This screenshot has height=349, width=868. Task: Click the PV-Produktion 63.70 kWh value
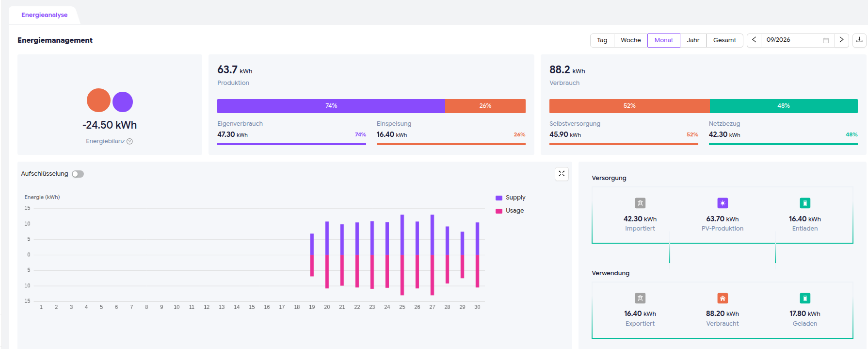tap(723, 219)
